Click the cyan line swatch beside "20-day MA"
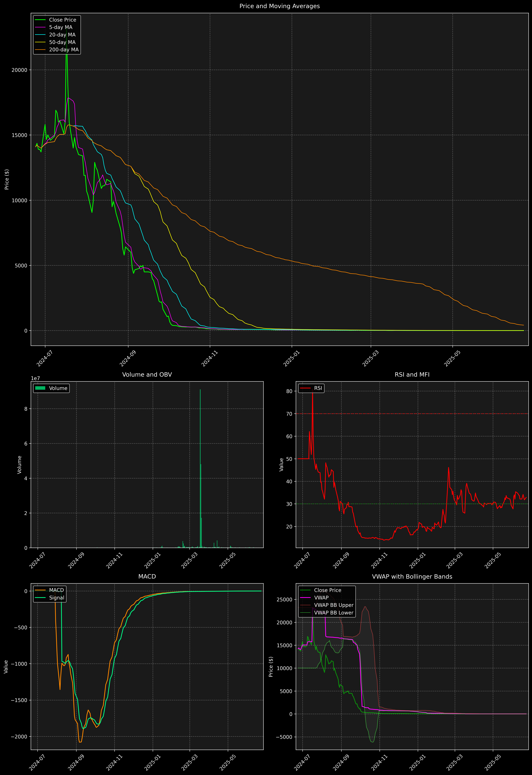The width and height of the screenshot is (532, 775). click(x=40, y=35)
